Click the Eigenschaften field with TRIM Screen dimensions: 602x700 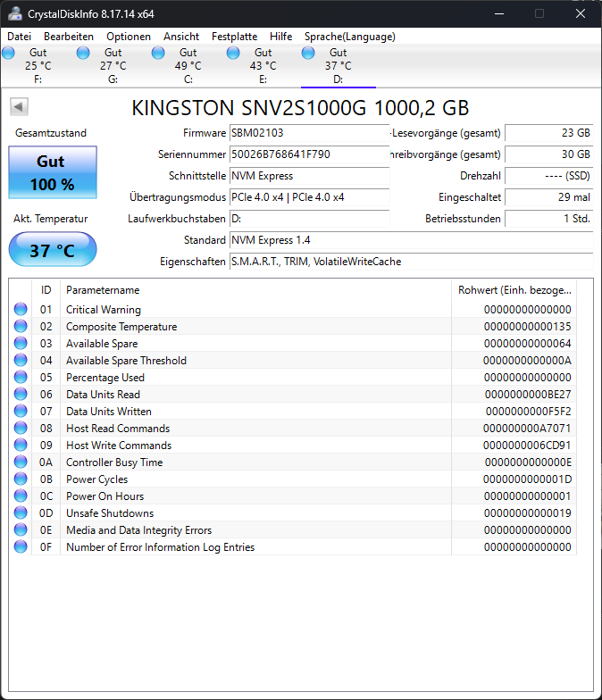click(411, 262)
